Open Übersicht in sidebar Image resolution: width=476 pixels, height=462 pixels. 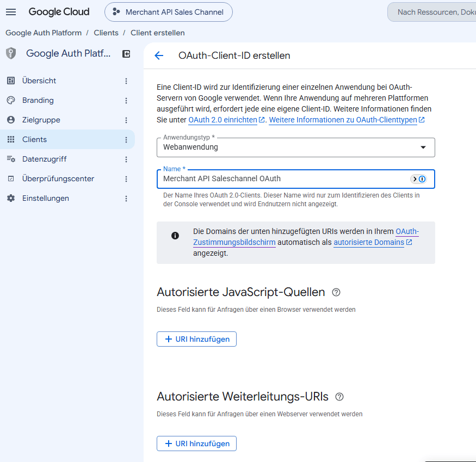coord(67,81)
